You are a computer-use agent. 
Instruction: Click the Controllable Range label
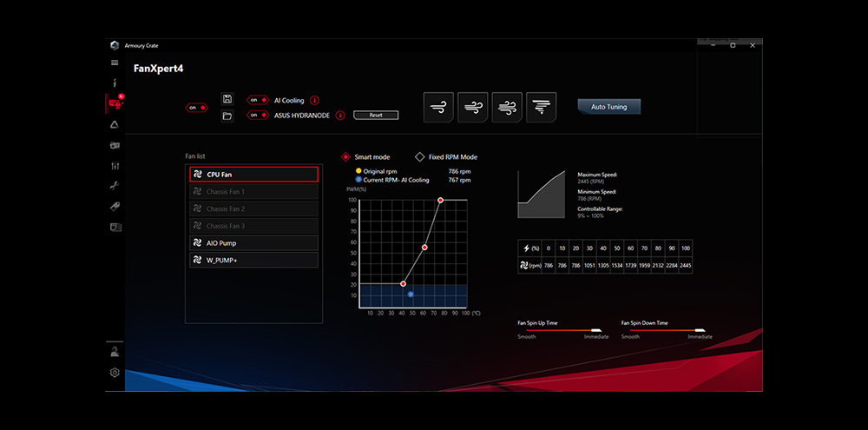tap(600, 208)
